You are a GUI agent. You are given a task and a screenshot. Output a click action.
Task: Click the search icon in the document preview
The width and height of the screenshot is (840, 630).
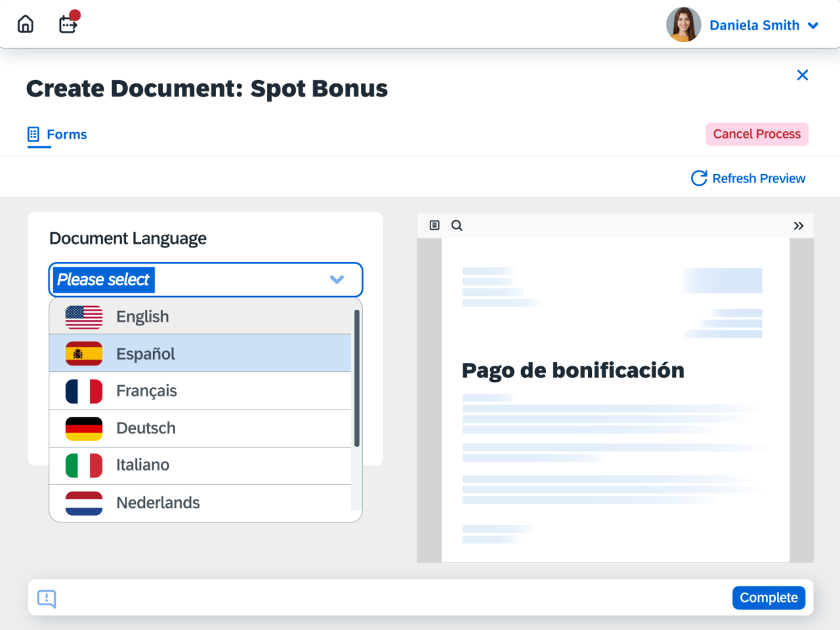point(457,225)
